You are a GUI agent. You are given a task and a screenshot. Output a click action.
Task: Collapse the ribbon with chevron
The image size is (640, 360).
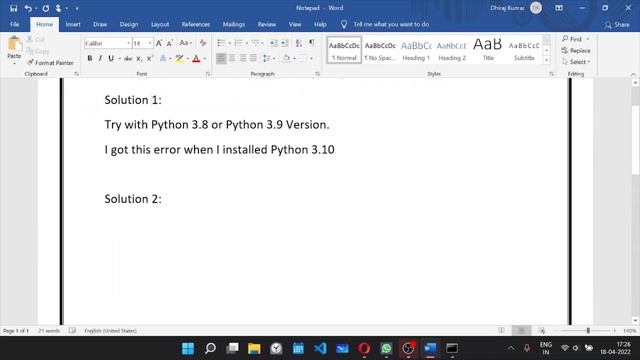coord(633,74)
